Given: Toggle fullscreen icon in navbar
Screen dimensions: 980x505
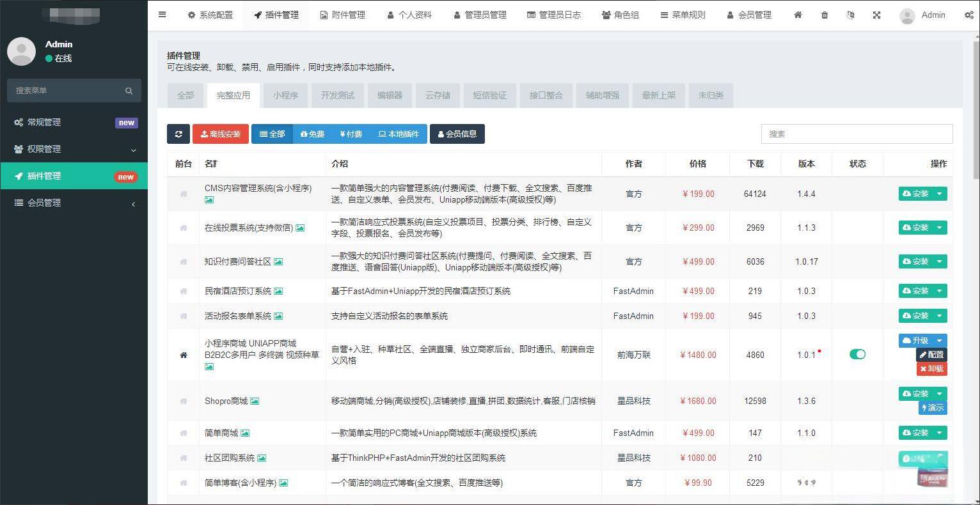Looking at the screenshot, I should (x=876, y=15).
